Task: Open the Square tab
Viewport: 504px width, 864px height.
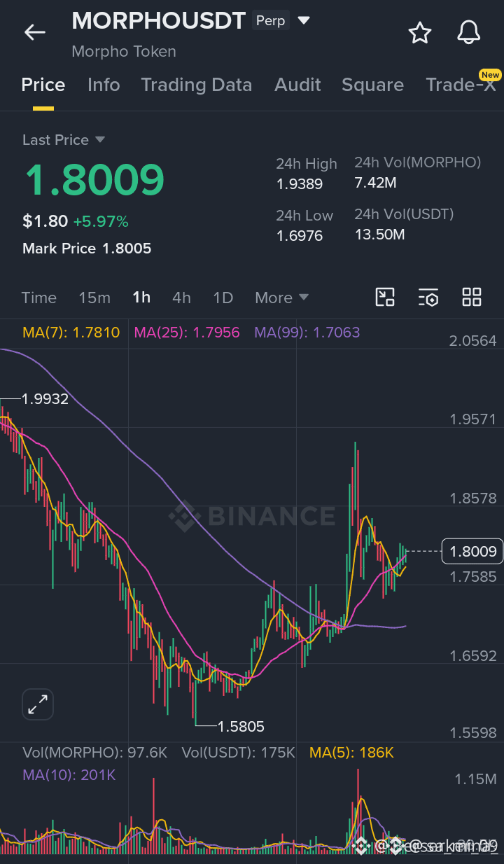Action: tap(372, 85)
